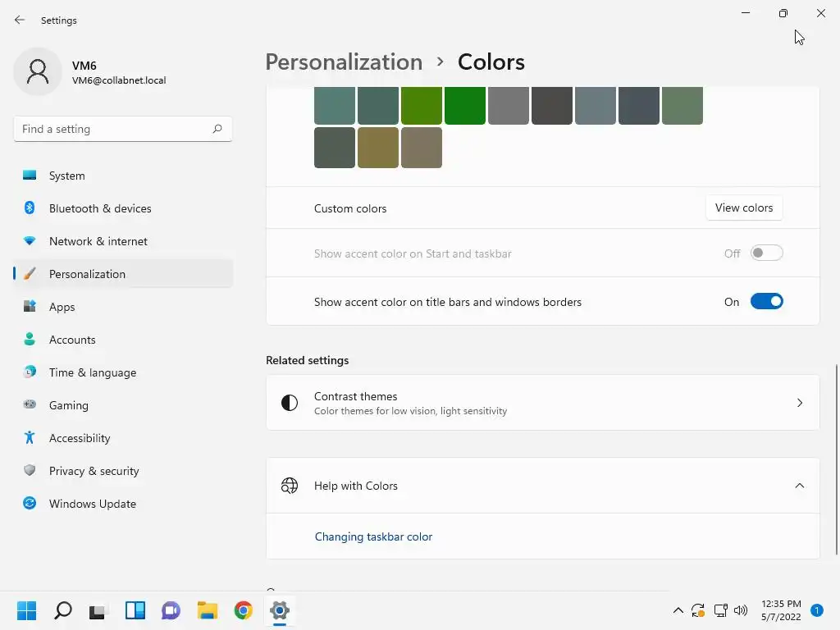Image resolution: width=840 pixels, height=630 pixels.
Task: Click the VM6 user avatar
Action: point(38,71)
